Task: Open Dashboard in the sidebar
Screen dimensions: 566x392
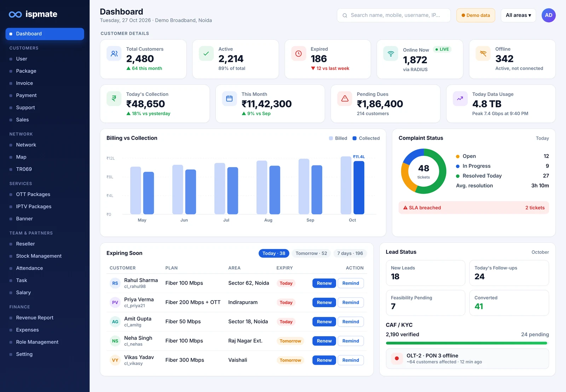Action: tap(45, 34)
